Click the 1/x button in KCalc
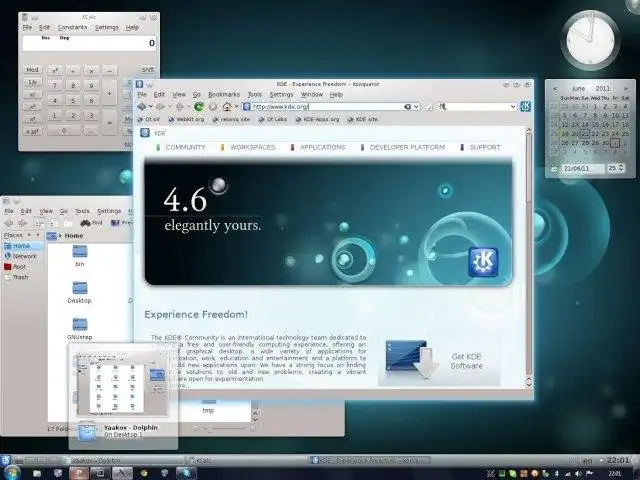This screenshot has height=480, width=640. click(x=32, y=82)
